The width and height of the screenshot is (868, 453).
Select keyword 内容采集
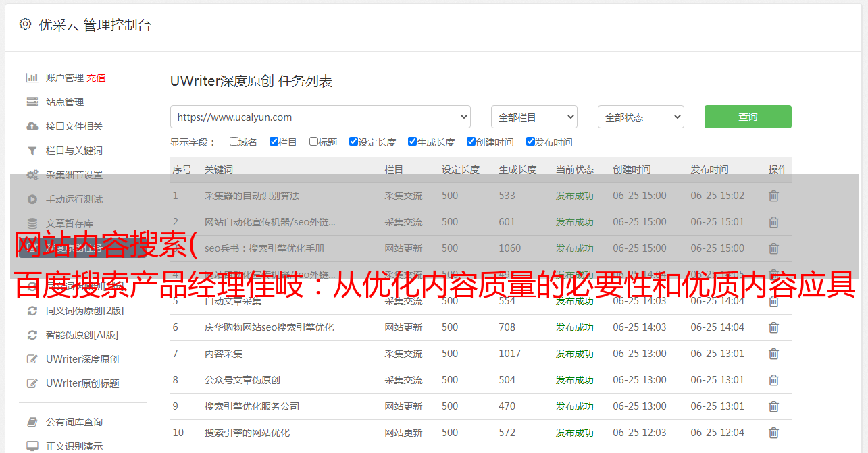click(224, 354)
